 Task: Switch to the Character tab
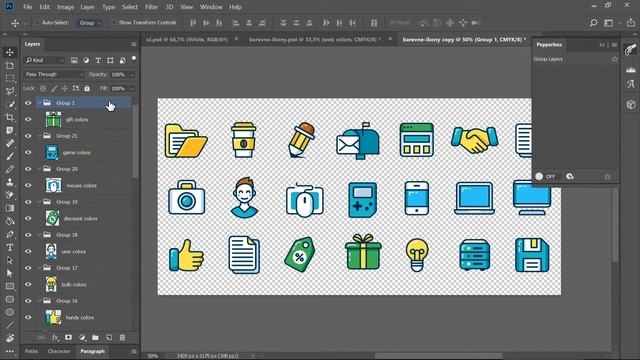tap(59, 351)
